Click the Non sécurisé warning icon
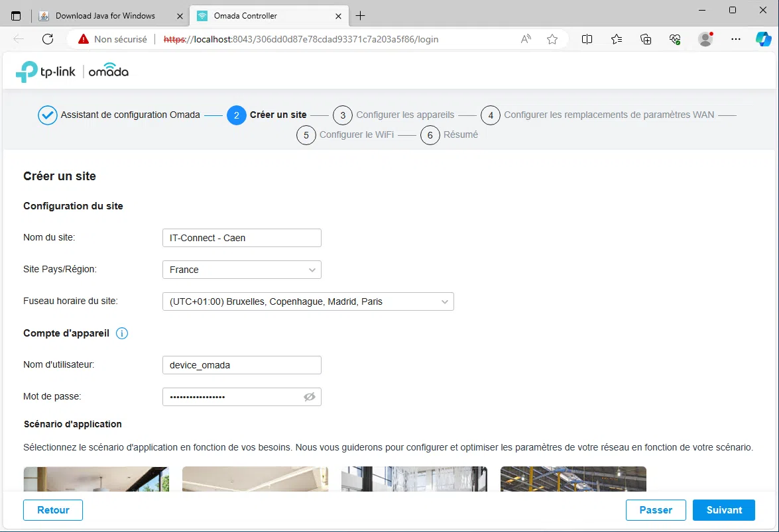Image resolution: width=779 pixels, height=532 pixels. click(84, 39)
